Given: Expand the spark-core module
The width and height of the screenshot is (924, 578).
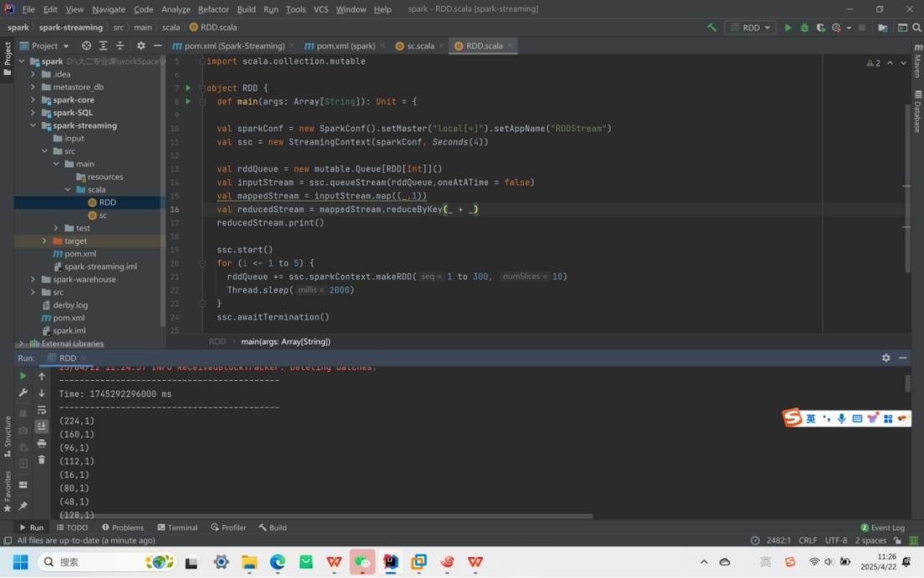Looking at the screenshot, I should pos(33,100).
